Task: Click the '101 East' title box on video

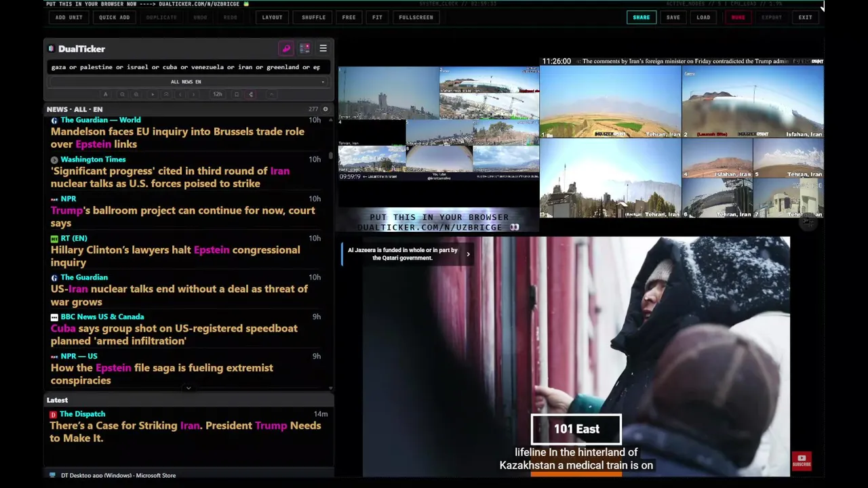Action: point(576,429)
